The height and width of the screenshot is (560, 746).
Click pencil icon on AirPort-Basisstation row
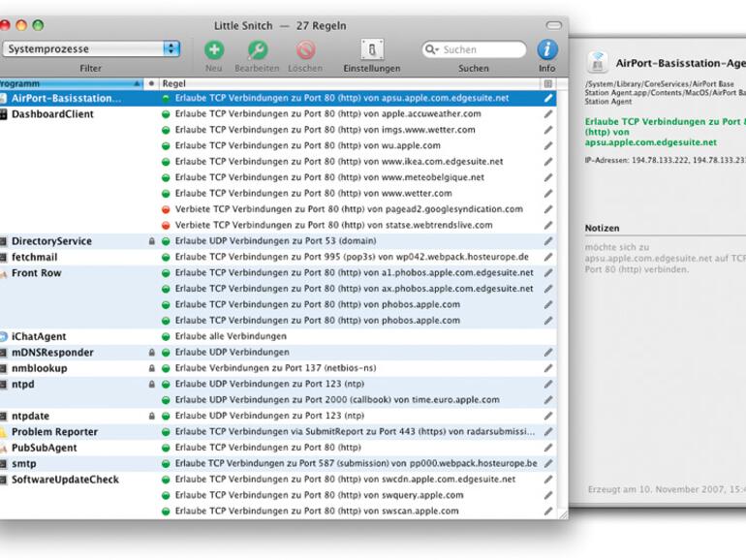coord(548,98)
